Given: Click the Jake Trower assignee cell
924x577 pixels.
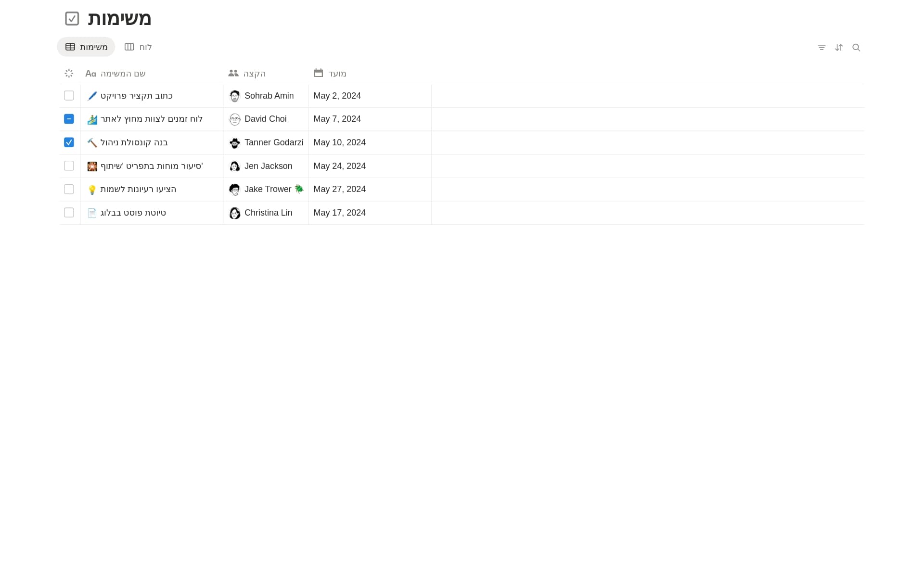Looking at the screenshot, I should coord(268,190).
